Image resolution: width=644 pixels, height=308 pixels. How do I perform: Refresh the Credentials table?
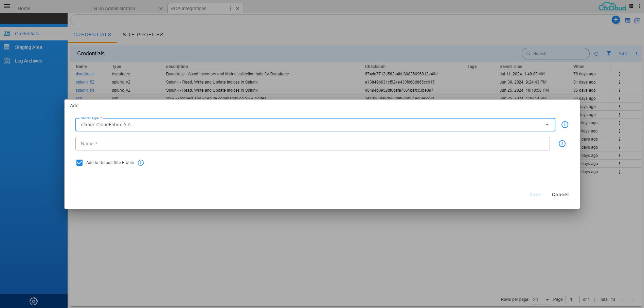pyautogui.click(x=596, y=54)
